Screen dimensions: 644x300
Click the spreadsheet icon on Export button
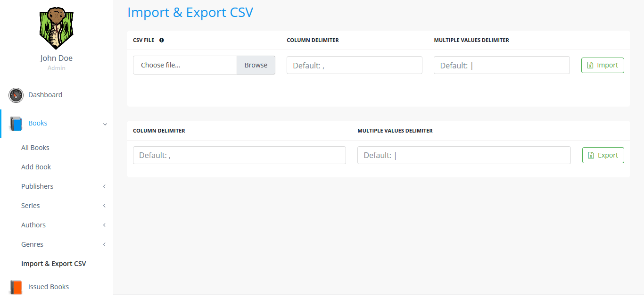(x=591, y=155)
